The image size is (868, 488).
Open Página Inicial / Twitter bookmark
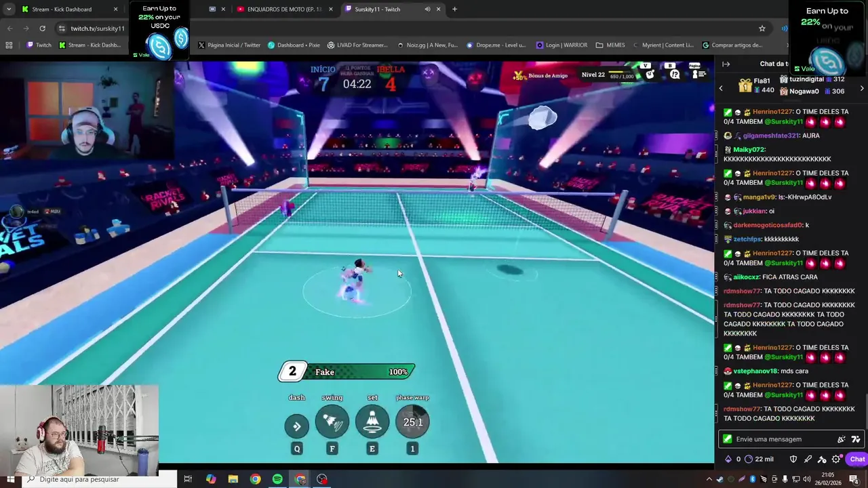pos(229,45)
